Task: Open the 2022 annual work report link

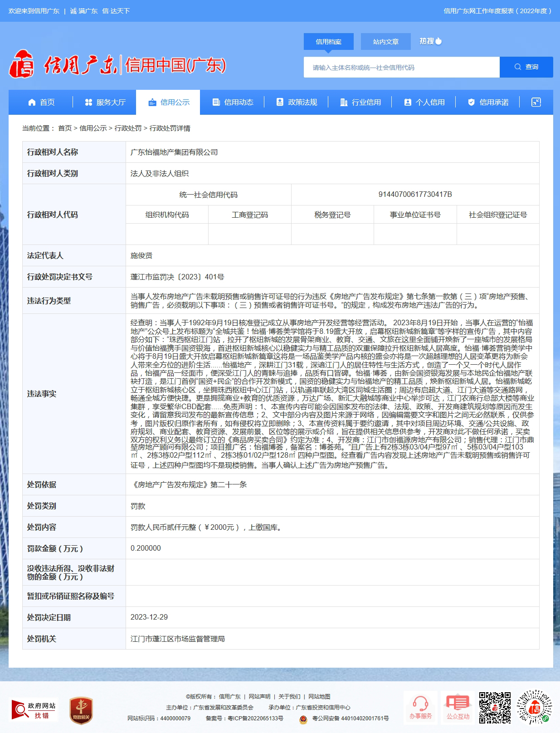Action: (497, 11)
